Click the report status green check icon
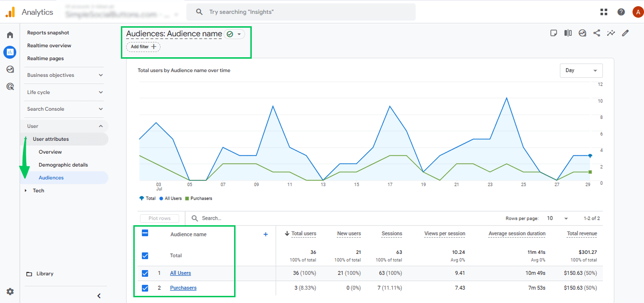The image size is (644, 303). pos(230,34)
